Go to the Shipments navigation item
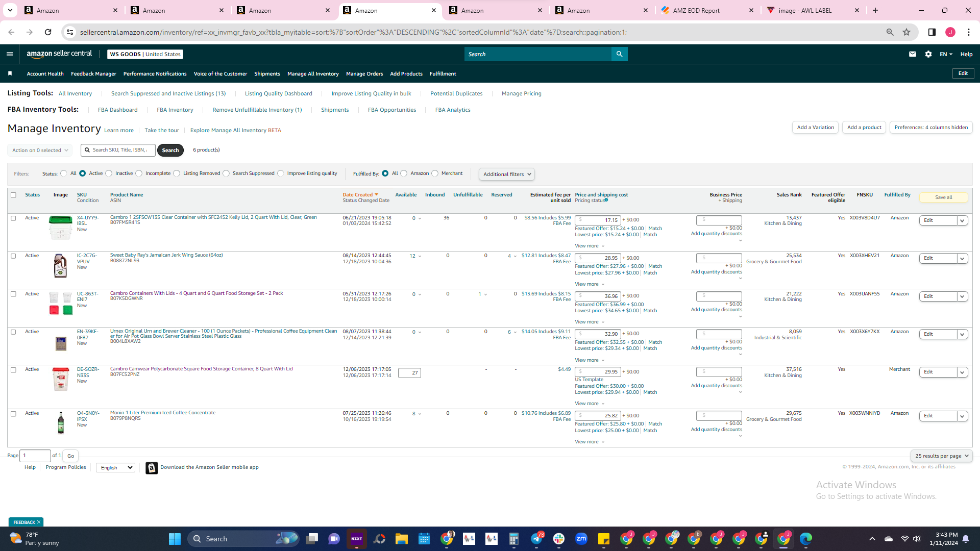The image size is (980, 551). (x=267, y=74)
